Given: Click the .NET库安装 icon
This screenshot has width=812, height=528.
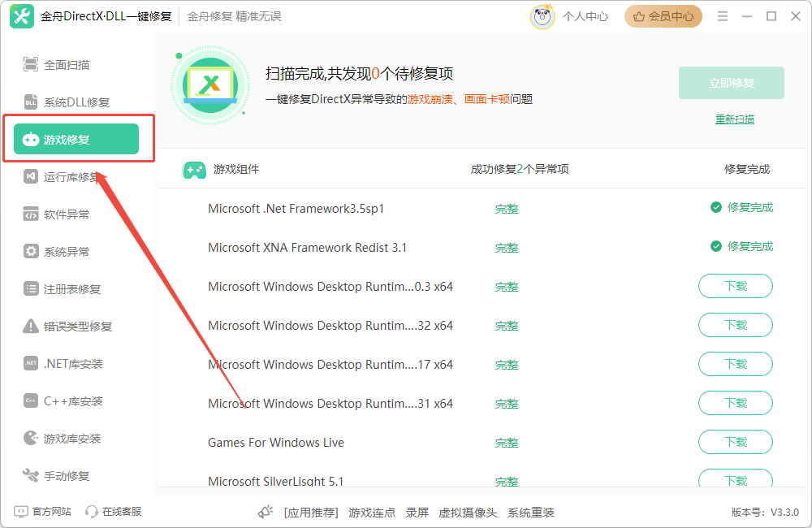Looking at the screenshot, I should 31,363.
